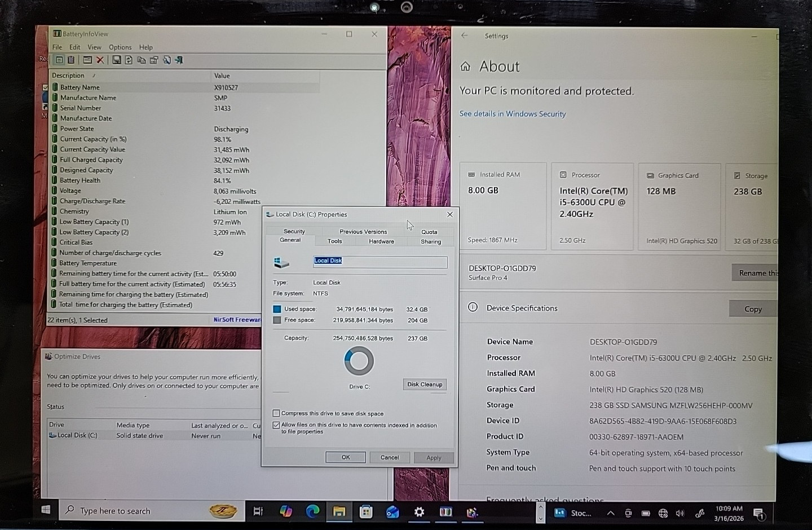Switch to the Previous Versions tab
812x530 pixels.
[x=363, y=231]
